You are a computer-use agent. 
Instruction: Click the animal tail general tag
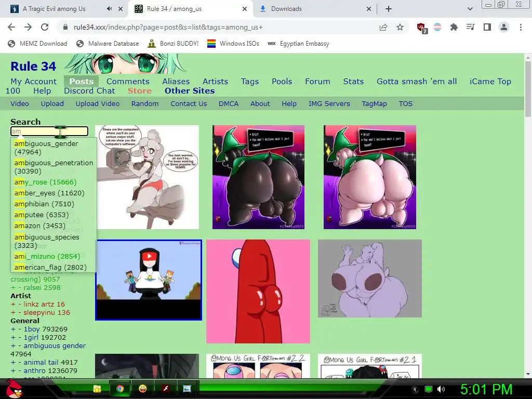pyautogui.click(x=41, y=362)
